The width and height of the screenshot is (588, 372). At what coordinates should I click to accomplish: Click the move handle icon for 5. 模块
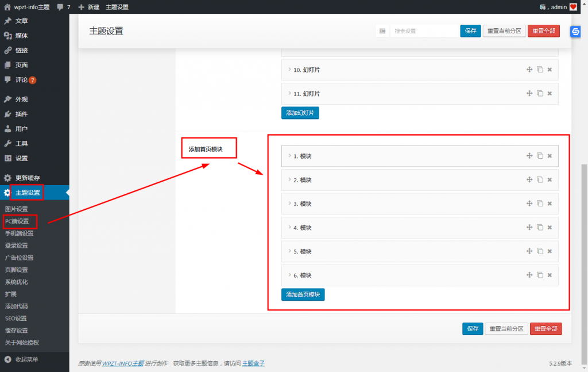pos(529,251)
